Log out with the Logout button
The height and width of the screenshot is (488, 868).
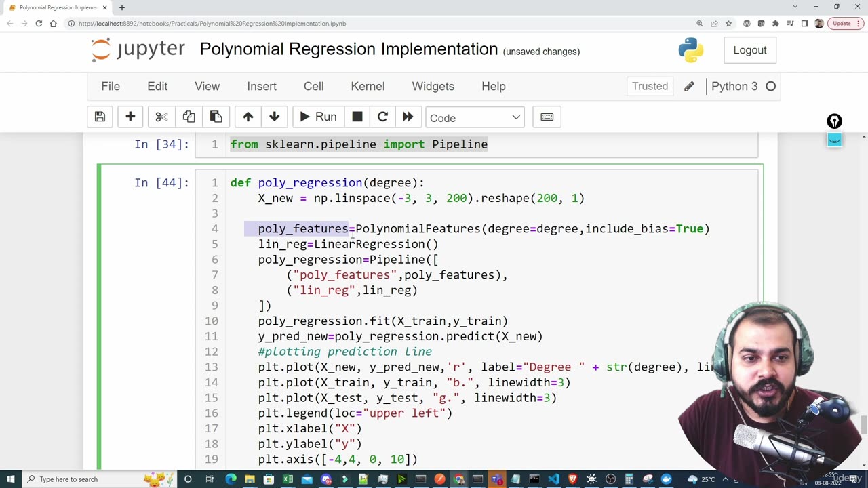click(x=750, y=50)
